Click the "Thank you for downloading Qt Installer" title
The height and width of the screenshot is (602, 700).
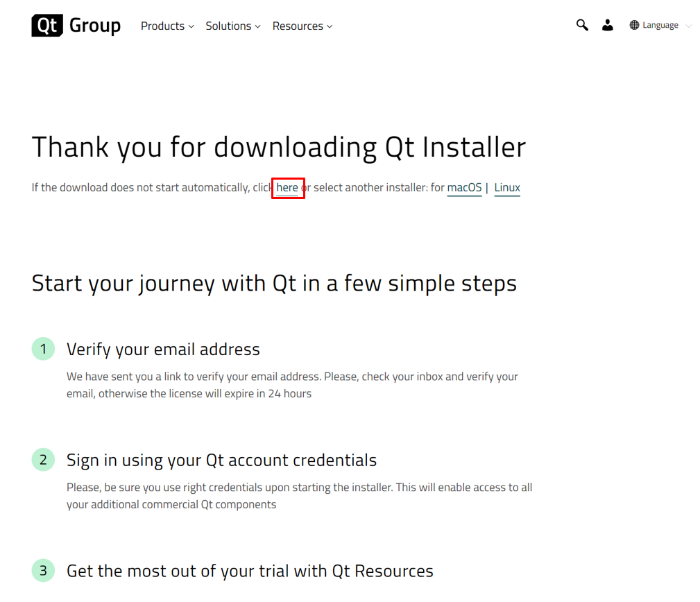click(x=278, y=147)
